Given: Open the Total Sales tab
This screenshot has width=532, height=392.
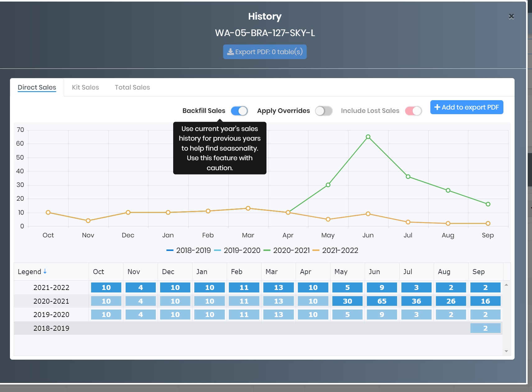Looking at the screenshot, I should (x=132, y=87).
